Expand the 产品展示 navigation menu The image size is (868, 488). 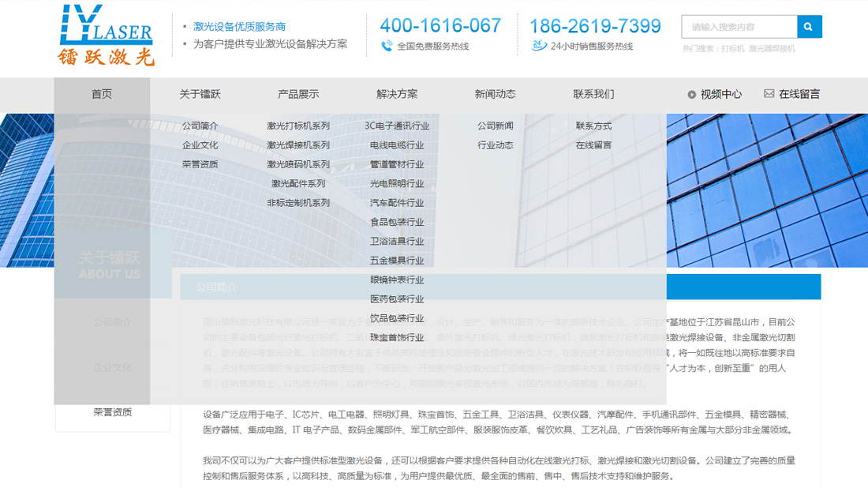(x=297, y=94)
